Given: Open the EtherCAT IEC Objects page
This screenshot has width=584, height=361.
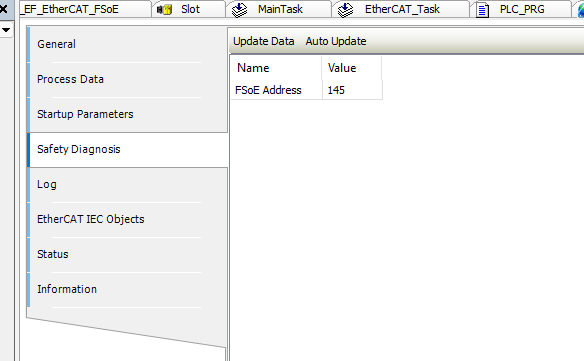Looking at the screenshot, I should pos(128,219).
